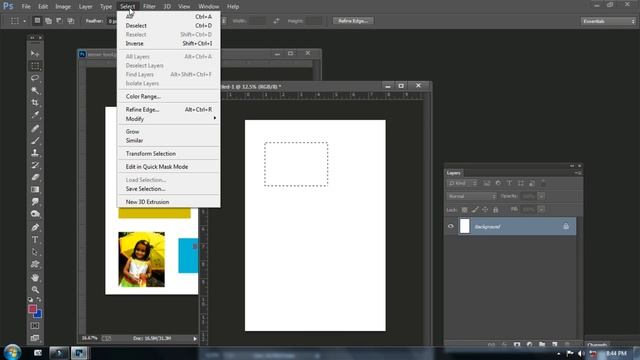Click the Intersect with selection icon
The image size is (640, 360).
coord(71,20)
